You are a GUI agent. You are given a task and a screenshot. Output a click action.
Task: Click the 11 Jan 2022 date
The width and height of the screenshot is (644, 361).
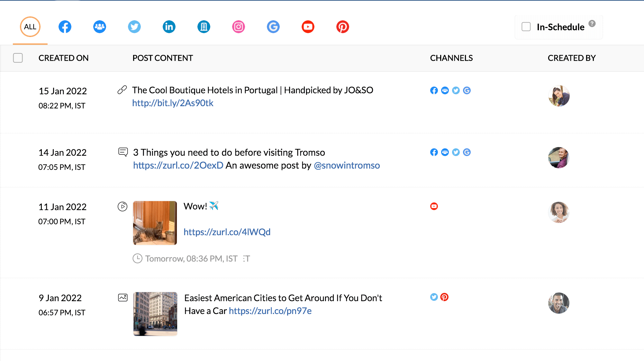(x=62, y=207)
